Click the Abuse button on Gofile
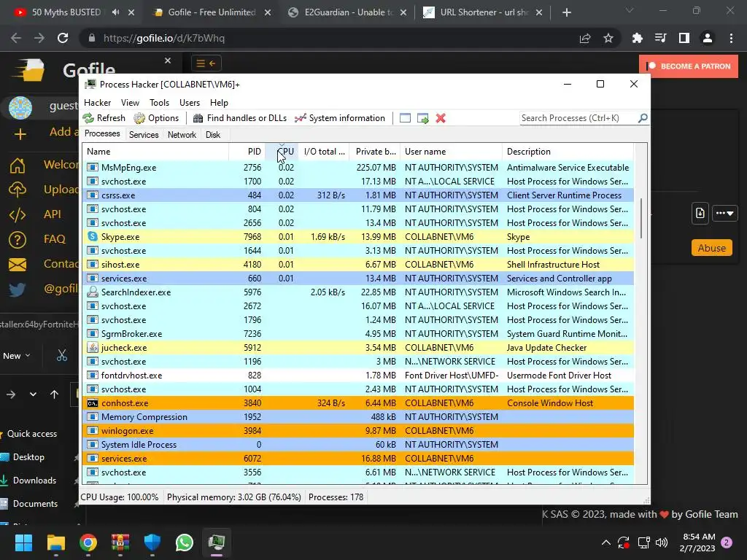This screenshot has width=747, height=560. (x=712, y=248)
